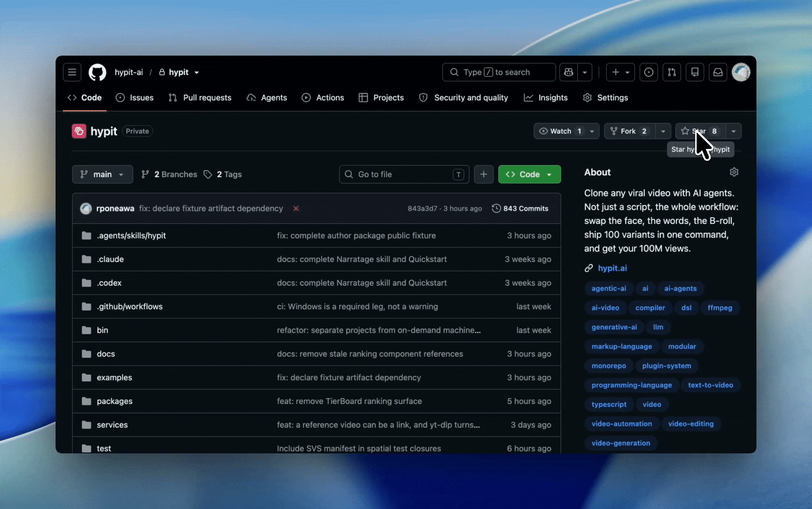Viewport: 812px width, 509px height.
Task: Click rponeawa's commit author avatar
Action: [x=86, y=208]
